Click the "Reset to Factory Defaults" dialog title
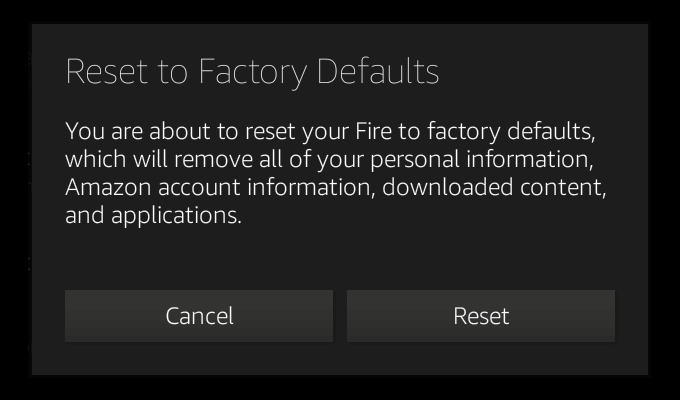The width and height of the screenshot is (680, 400). point(252,72)
